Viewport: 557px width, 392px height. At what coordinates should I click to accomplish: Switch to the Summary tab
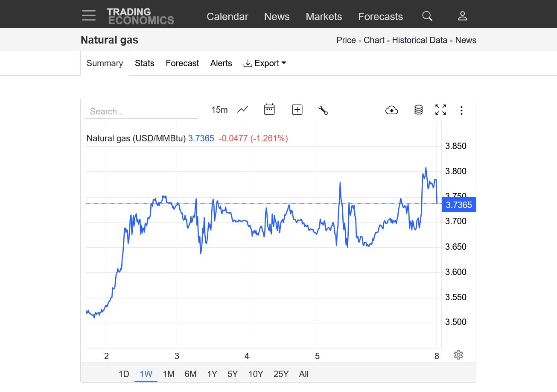[x=105, y=63]
